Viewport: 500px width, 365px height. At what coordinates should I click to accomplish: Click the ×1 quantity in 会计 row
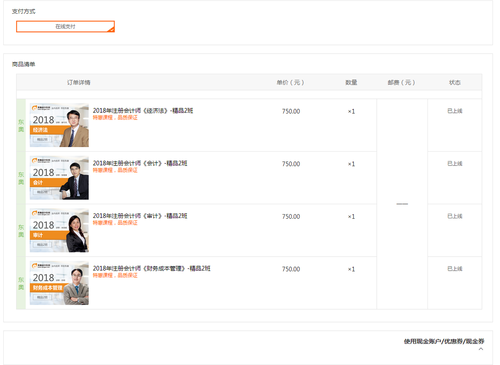(351, 164)
